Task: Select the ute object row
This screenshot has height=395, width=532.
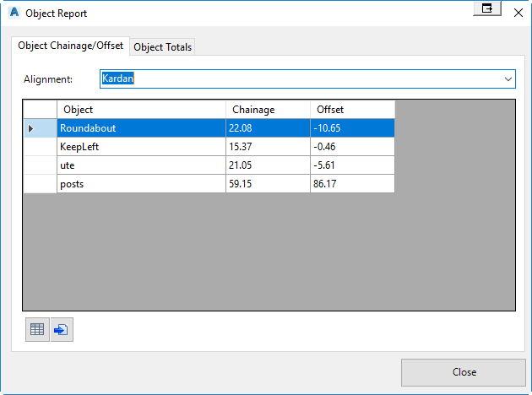Action: click(141, 165)
